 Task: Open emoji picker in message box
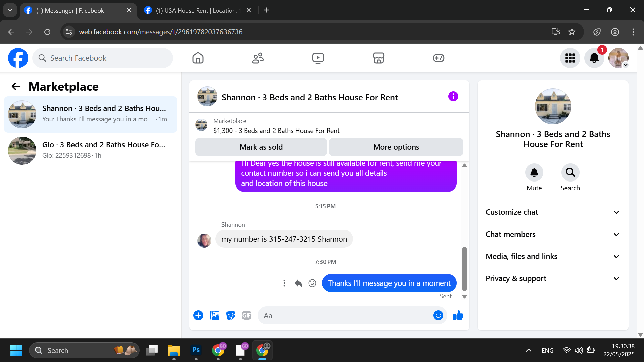coord(438,315)
